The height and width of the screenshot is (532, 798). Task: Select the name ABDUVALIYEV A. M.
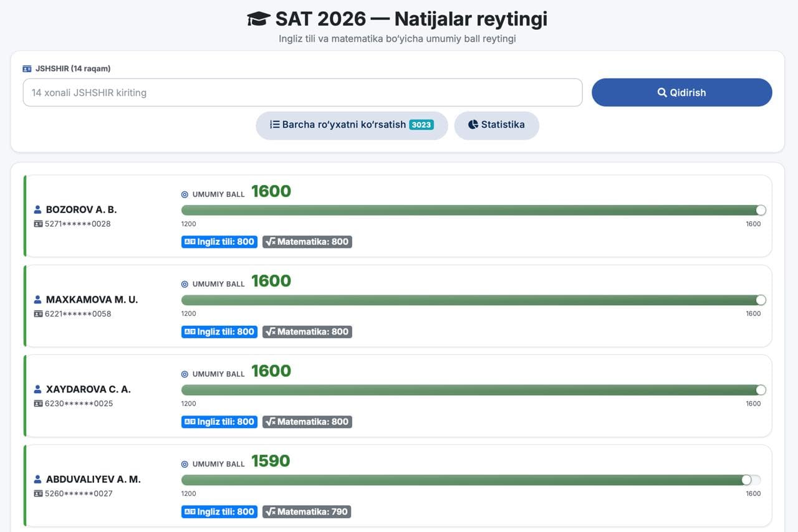point(94,480)
